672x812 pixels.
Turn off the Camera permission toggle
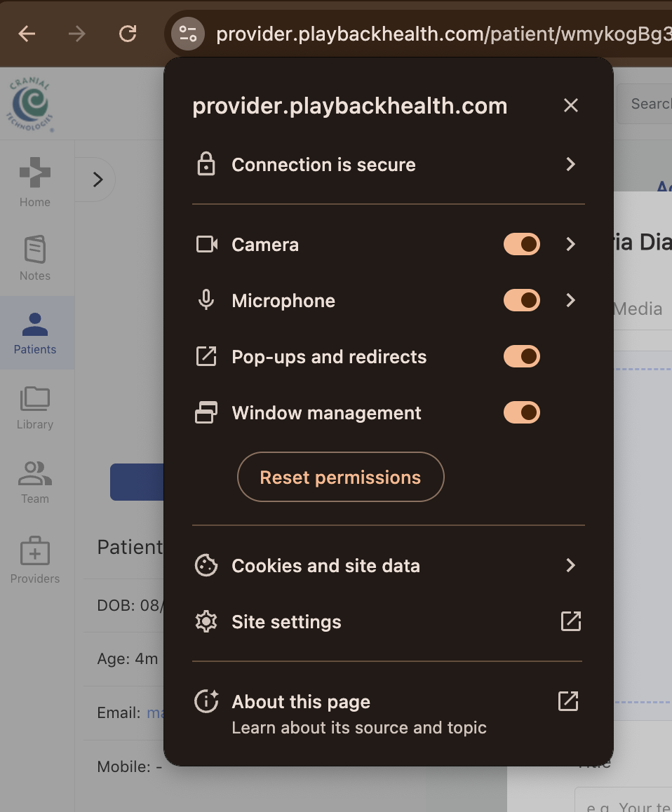click(522, 244)
